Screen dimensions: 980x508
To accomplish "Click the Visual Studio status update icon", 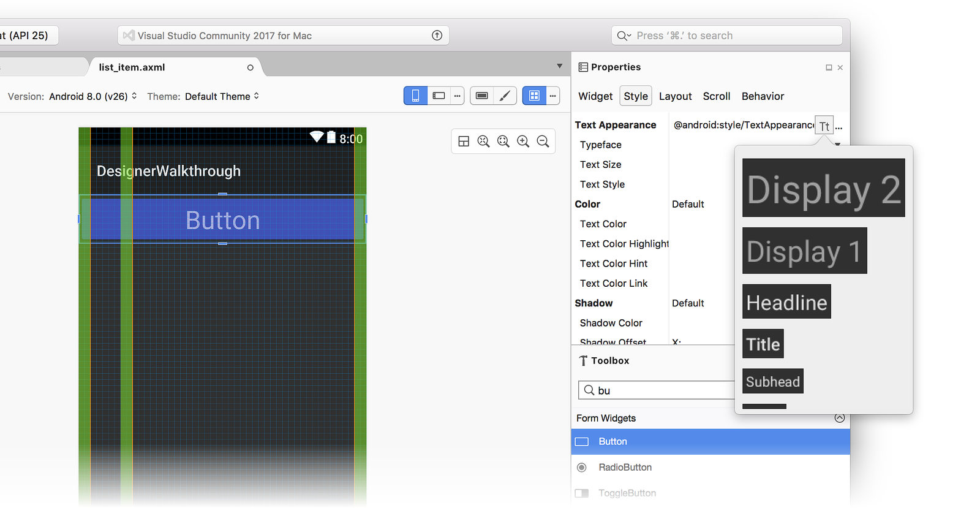I will tap(437, 36).
